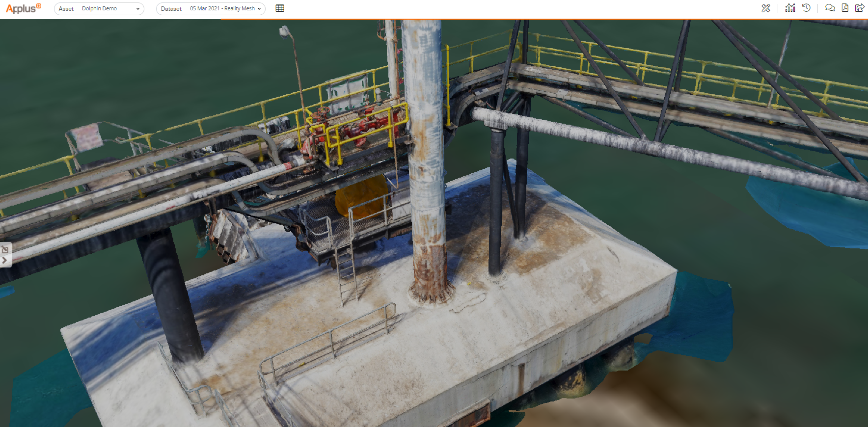The width and height of the screenshot is (868, 427).
Task: Select the orange highlighted tank in 3D model
Action: tap(361, 197)
